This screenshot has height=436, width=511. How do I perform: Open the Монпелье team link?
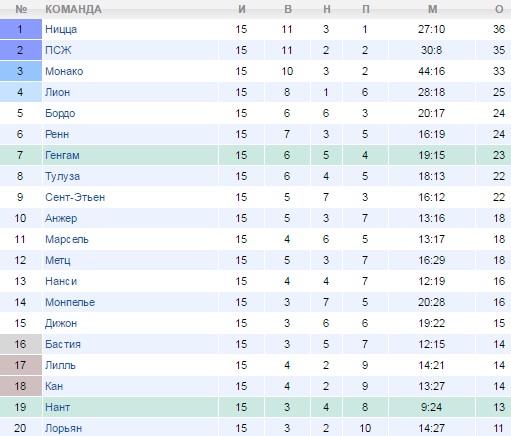click(70, 302)
